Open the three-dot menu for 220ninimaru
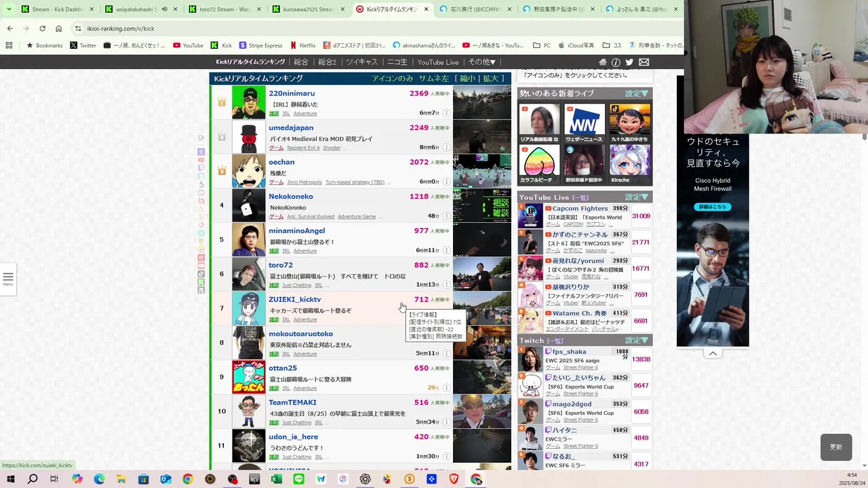The image size is (868, 488). (x=446, y=113)
